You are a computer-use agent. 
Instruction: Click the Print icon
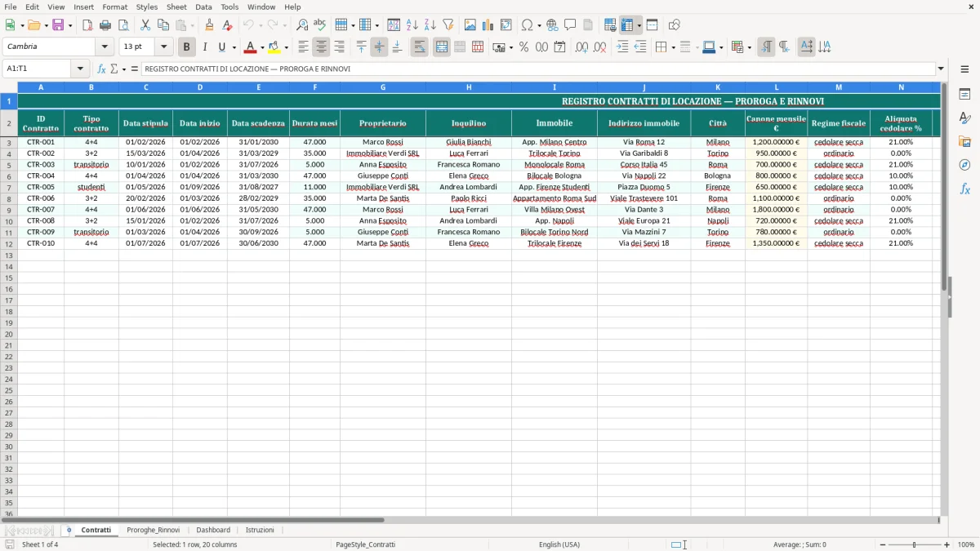pyautogui.click(x=105, y=25)
